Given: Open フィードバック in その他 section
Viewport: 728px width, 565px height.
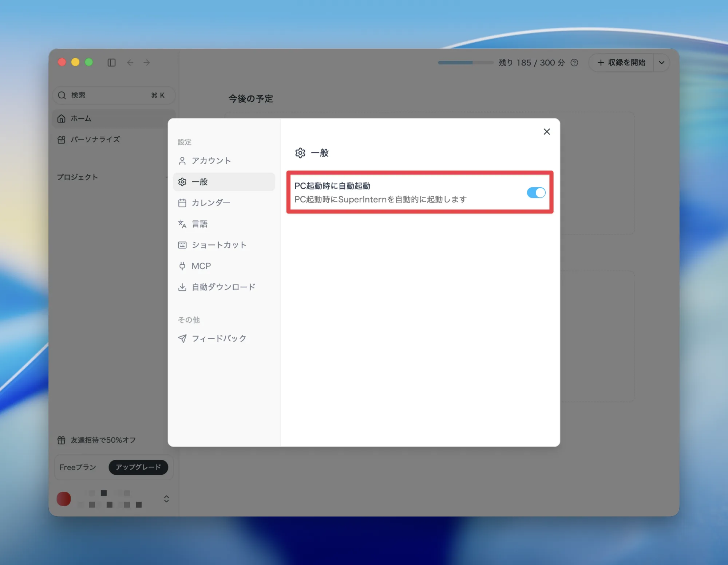Looking at the screenshot, I should coord(224,338).
